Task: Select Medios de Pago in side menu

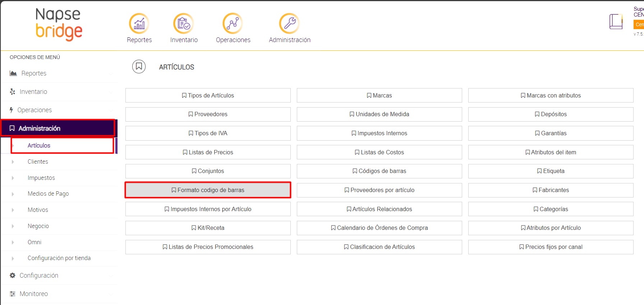Action: tap(59, 194)
